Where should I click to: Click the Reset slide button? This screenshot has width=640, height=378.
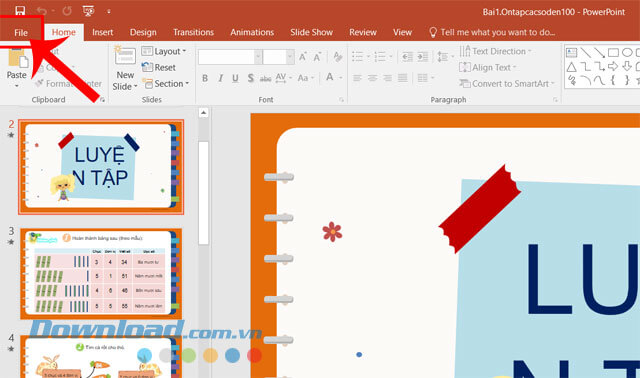pos(158,67)
